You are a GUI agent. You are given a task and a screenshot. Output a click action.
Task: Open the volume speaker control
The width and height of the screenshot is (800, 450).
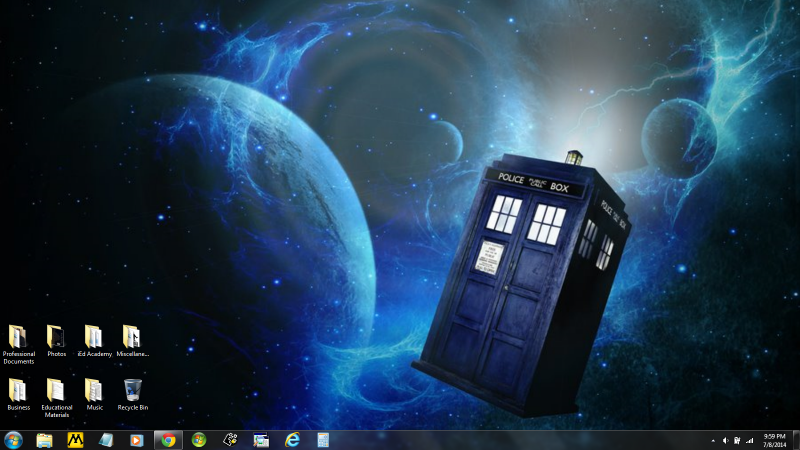(x=725, y=440)
